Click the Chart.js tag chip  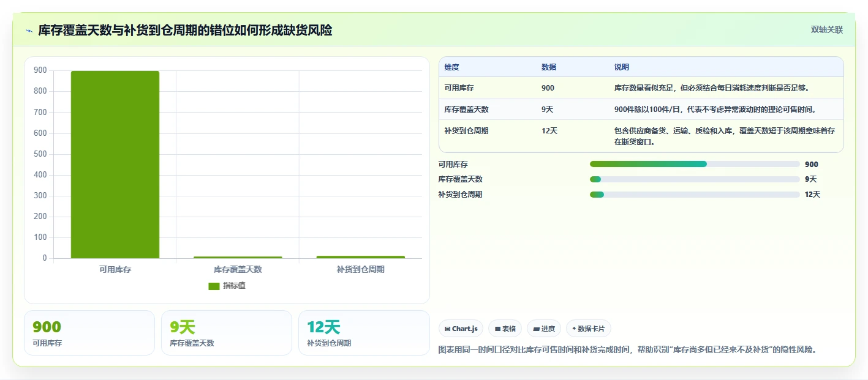pyautogui.click(x=461, y=329)
